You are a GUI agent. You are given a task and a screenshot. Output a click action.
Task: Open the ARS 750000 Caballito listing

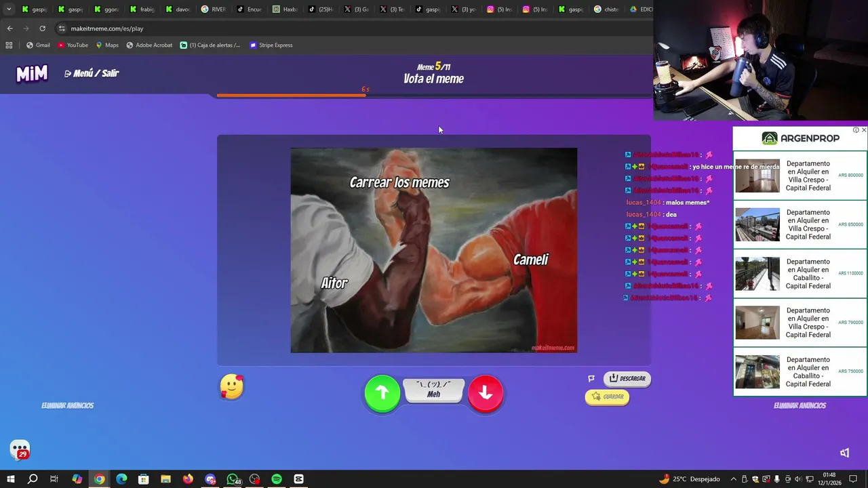(x=800, y=371)
